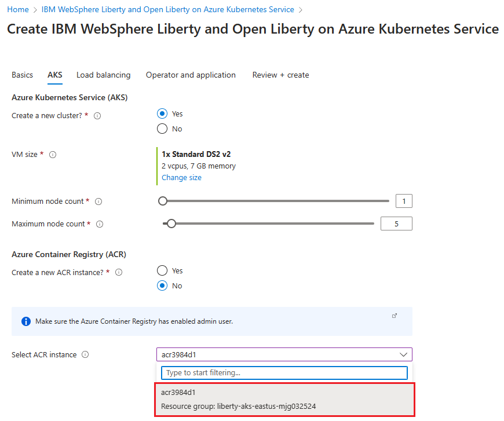Switch to the Load balancing tab

[103, 75]
